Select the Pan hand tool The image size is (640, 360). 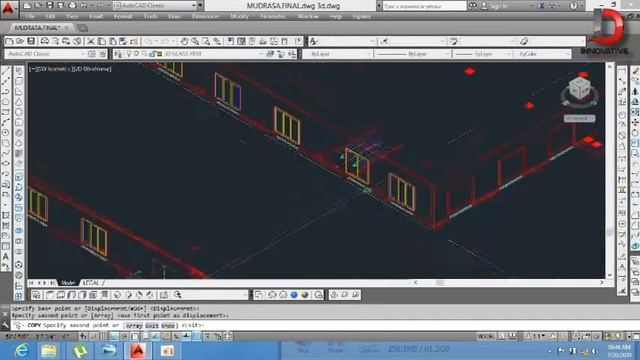(184, 41)
